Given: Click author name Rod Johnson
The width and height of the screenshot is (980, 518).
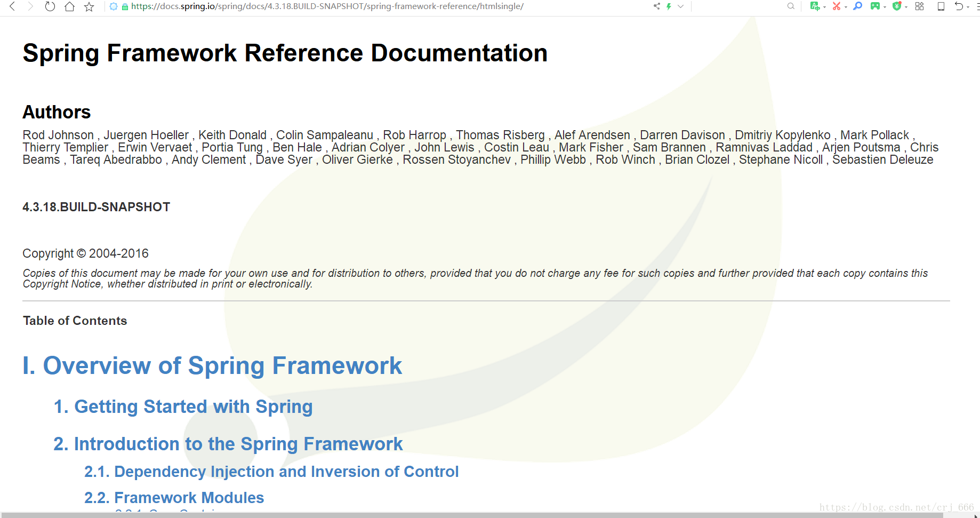Looking at the screenshot, I should point(58,135).
